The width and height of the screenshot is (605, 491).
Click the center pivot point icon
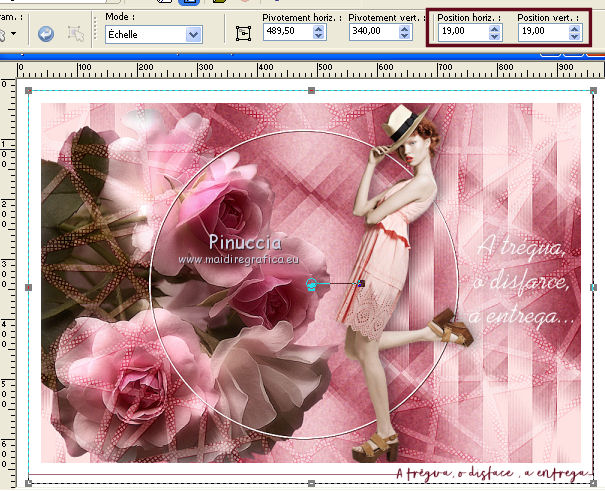coord(243,33)
